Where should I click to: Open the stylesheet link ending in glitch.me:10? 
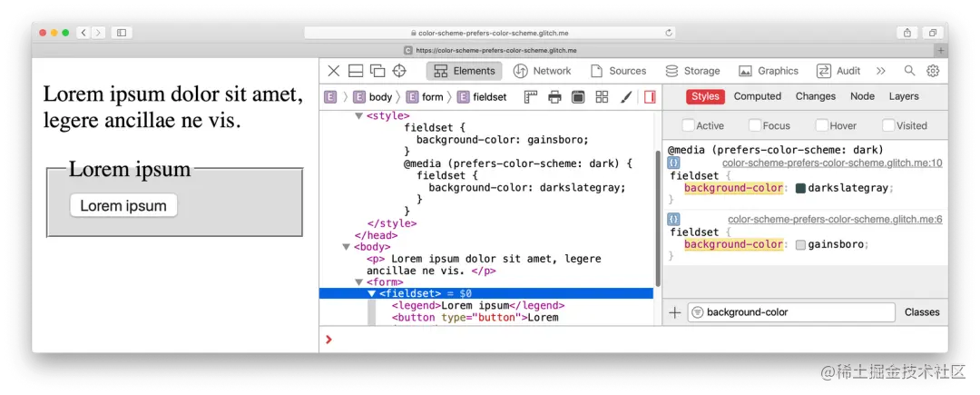click(832, 163)
